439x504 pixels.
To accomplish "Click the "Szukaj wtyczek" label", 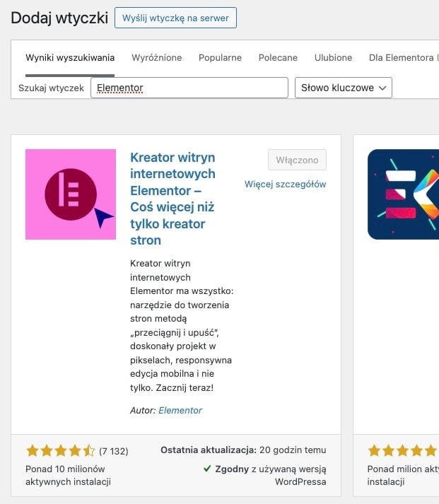I will (x=51, y=88).
